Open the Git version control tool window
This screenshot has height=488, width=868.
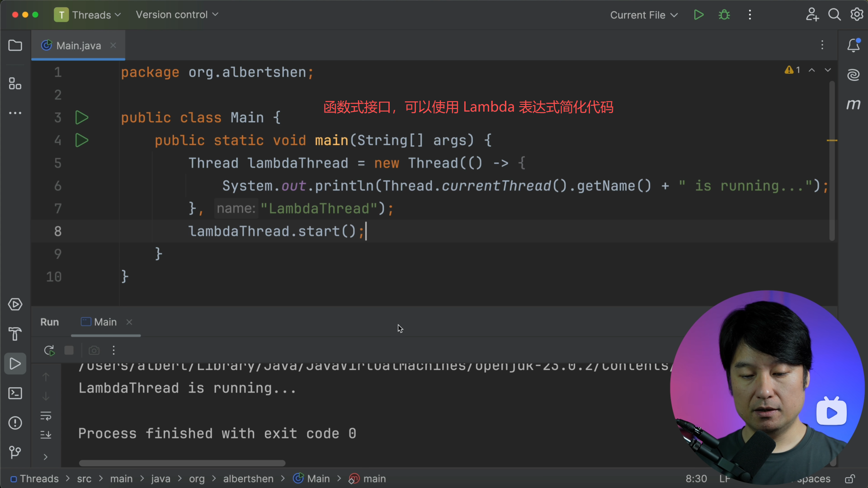tap(15, 452)
